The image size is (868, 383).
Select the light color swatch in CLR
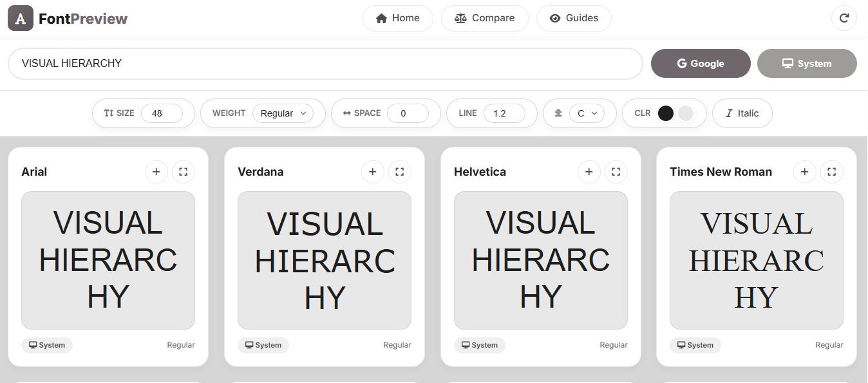[685, 113]
